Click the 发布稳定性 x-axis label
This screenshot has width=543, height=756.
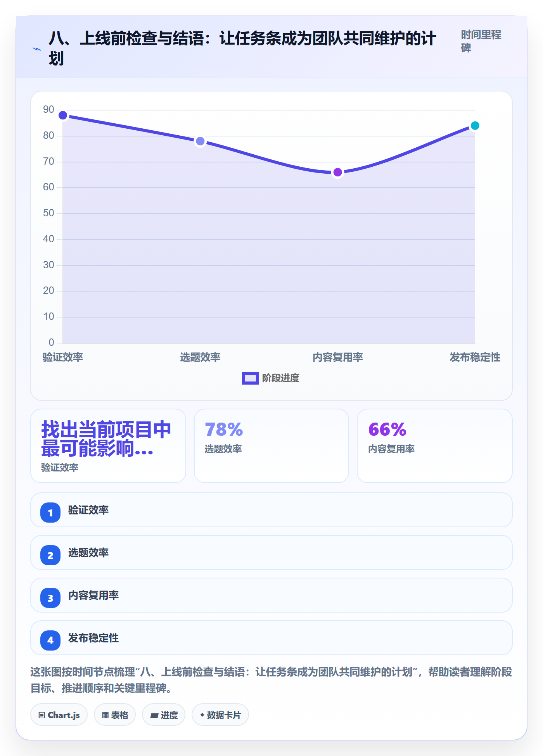(475, 357)
